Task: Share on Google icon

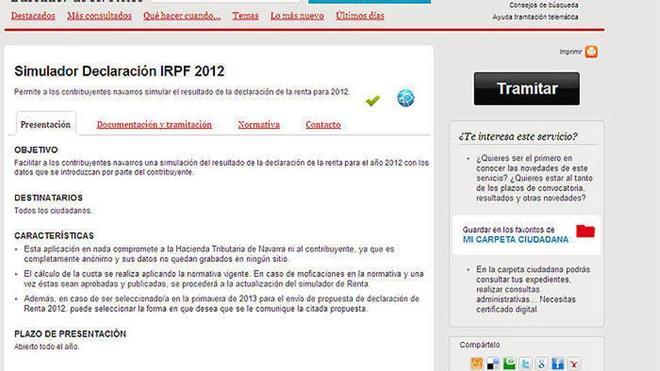Action: [x=542, y=363]
